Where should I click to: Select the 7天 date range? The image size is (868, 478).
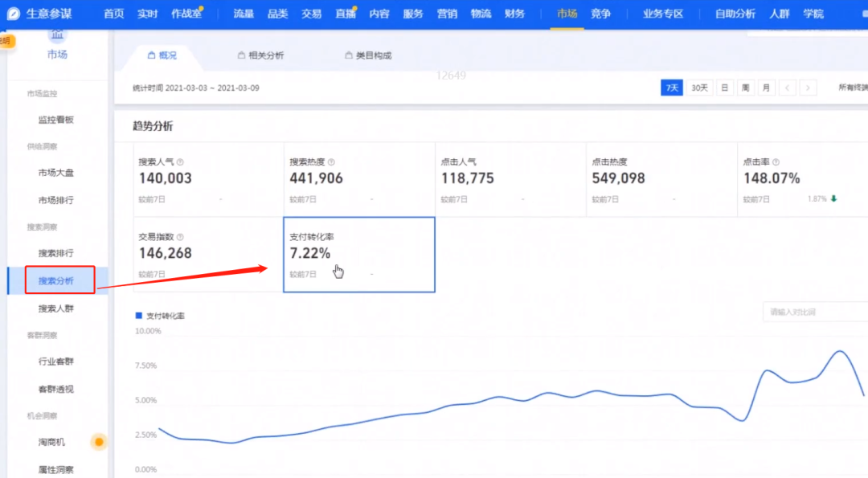tap(671, 88)
